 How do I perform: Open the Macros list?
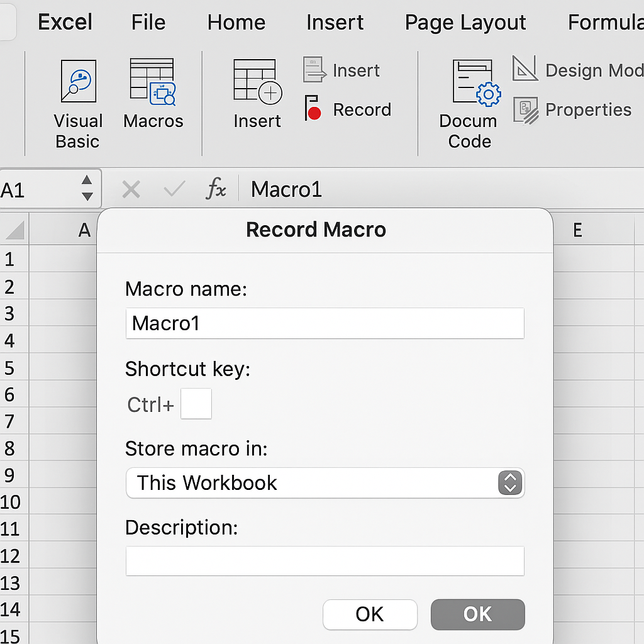153,94
